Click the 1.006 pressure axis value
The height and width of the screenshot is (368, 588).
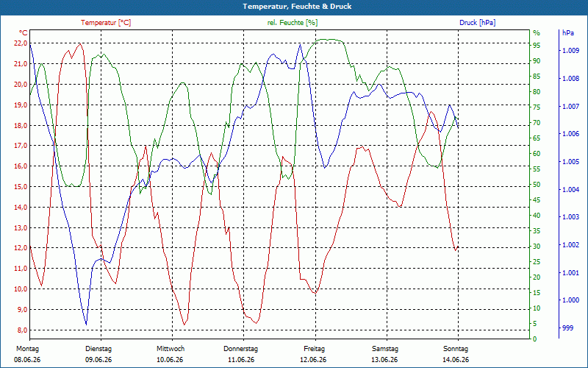tap(570, 134)
